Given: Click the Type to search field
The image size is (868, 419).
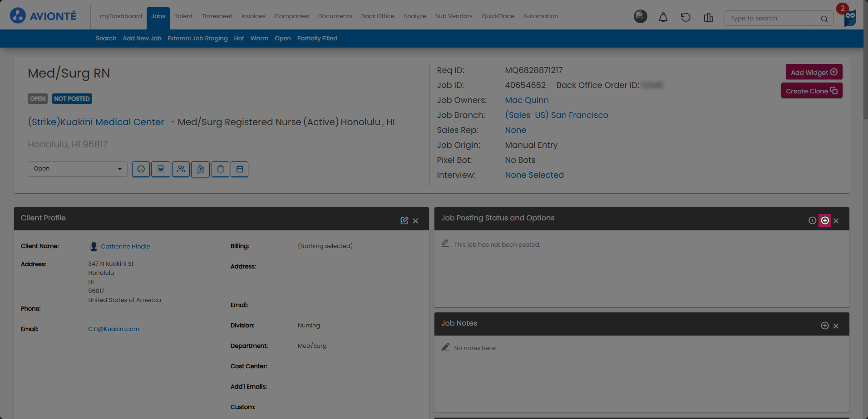Looking at the screenshot, I should pos(779,18).
